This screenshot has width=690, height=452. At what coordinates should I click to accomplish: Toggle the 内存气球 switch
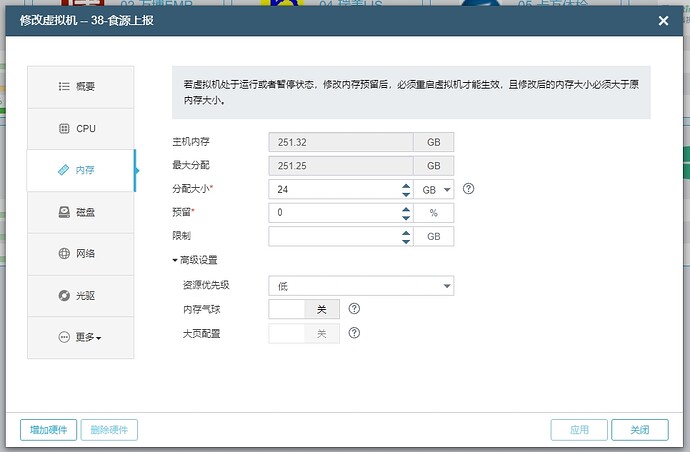[304, 310]
